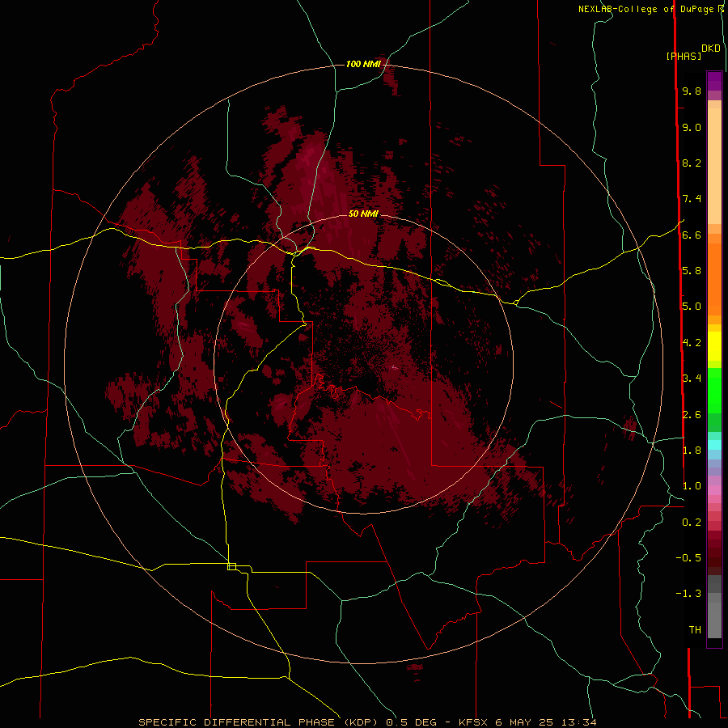Image resolution: width=728 pixels, height=728 pixels.
Task: Select the 3.4 value on the color scale
Action: (x=692, y=379)
